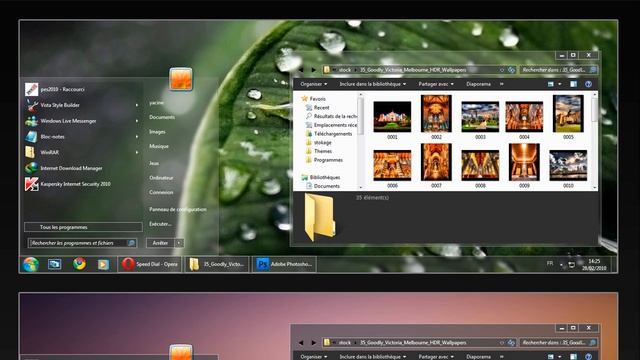Click the orange user account picture
The height and width of the screenshot is (360, 640).
[181, 79]
